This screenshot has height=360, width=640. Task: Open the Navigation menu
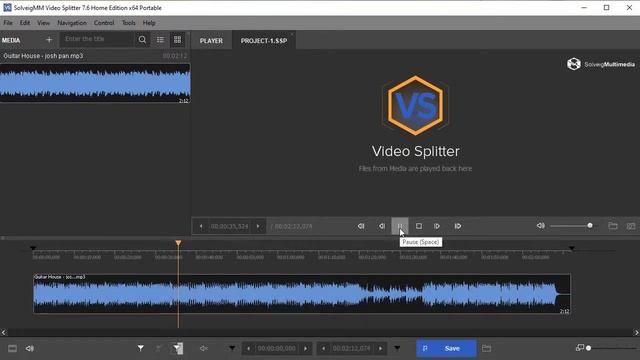[72, 23]
